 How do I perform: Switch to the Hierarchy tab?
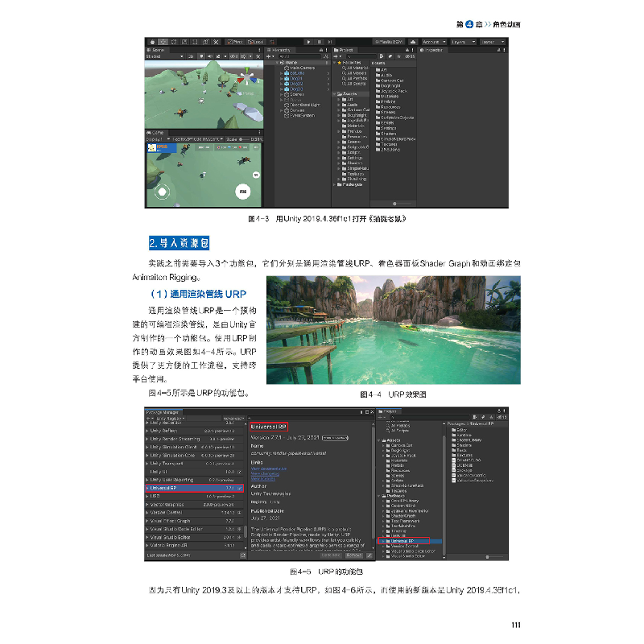click(x=279, y=50)
